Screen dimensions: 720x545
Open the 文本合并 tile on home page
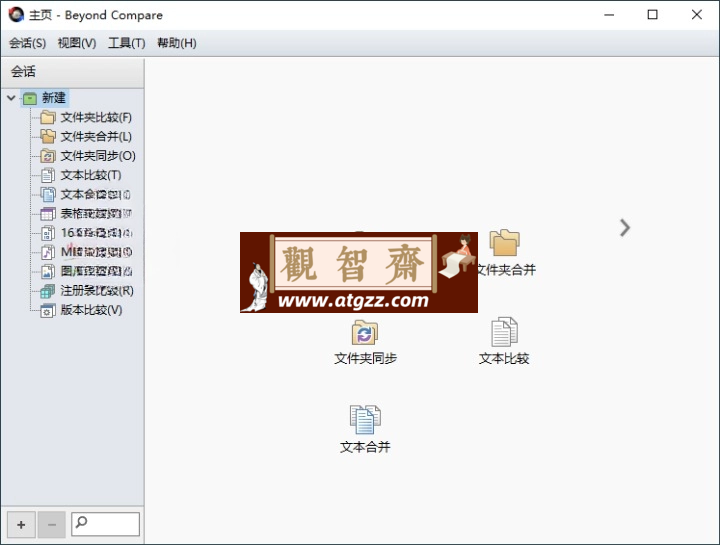point(365,430)
